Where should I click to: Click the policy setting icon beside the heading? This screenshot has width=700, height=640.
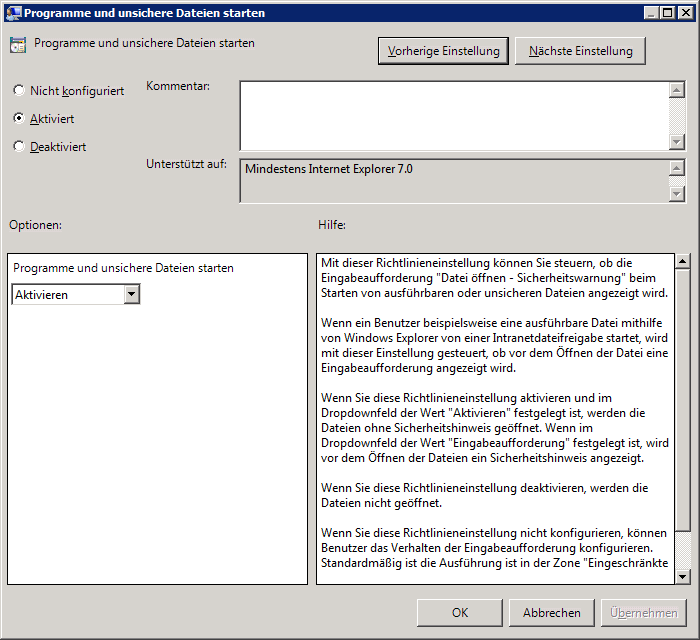click(x=17, y=45)
